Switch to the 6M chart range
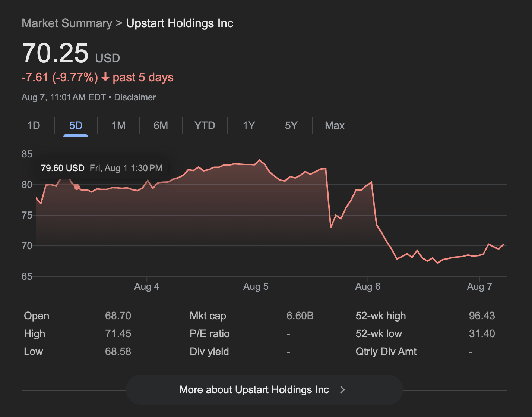 click(x=161, y=125)
